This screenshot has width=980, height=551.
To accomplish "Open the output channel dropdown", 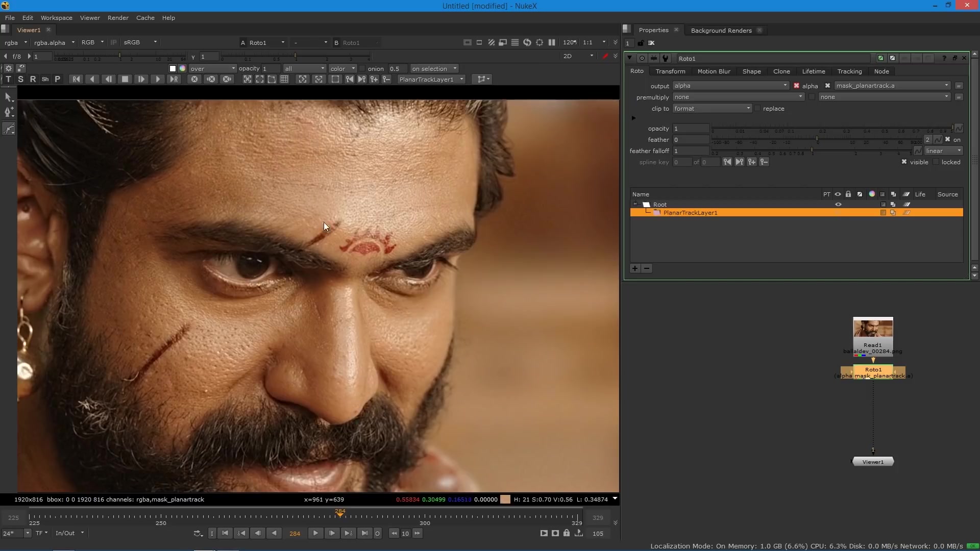I will pos(731,85).
